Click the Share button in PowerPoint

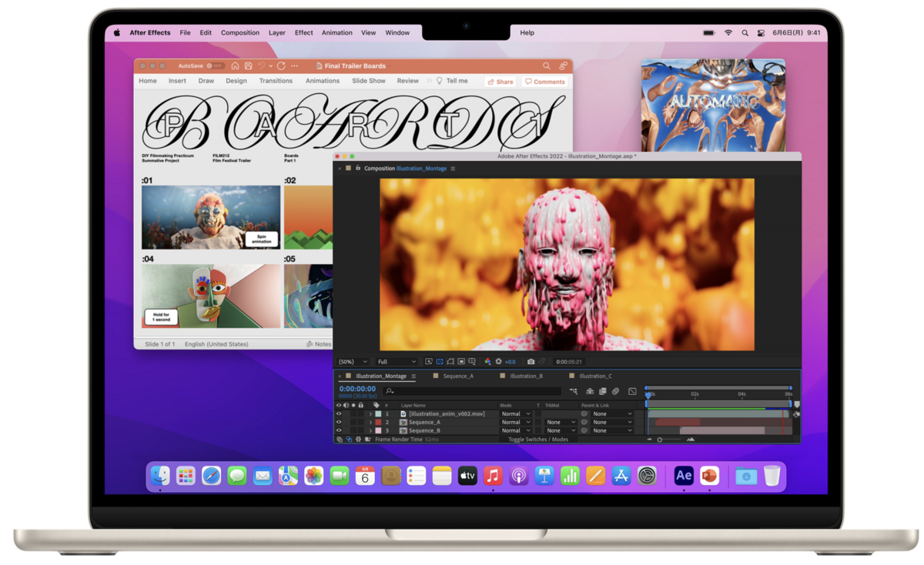500,82
